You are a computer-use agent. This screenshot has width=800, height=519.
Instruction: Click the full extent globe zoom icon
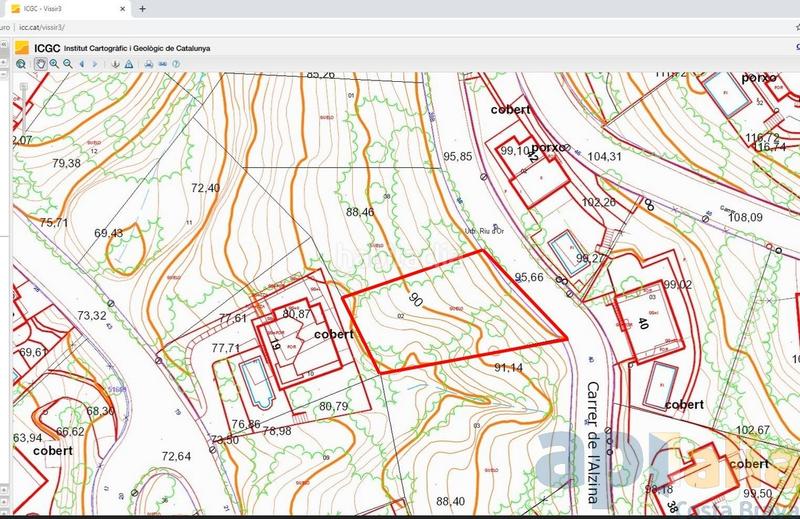21,64
